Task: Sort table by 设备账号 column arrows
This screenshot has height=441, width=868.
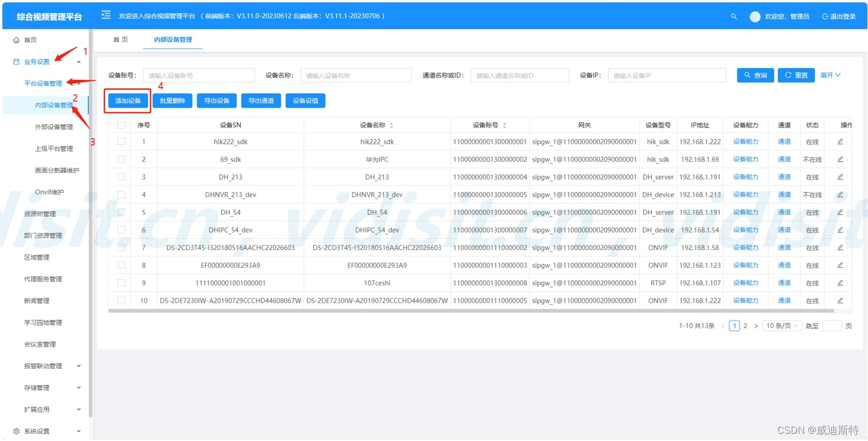Action: [x=504, y=125]
